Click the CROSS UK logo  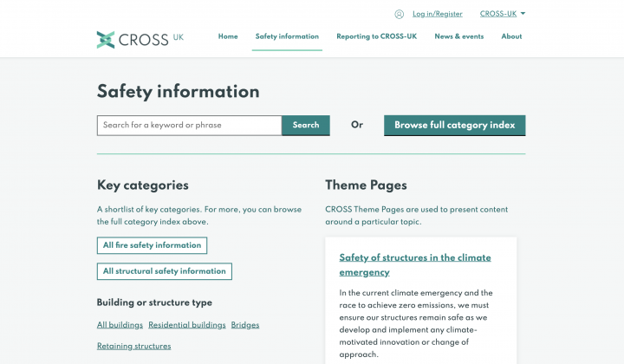point(140,39)
